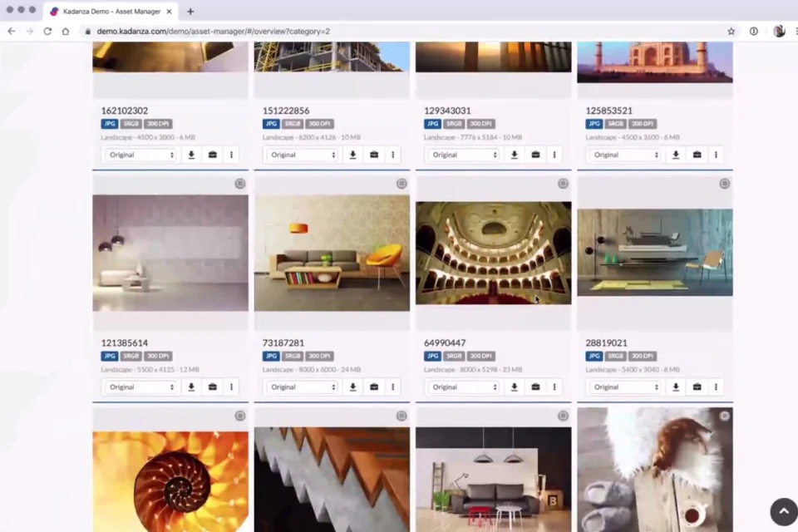Open more options for asset 64990447
This screenshot has height=532, width=798.
[554, 387]
